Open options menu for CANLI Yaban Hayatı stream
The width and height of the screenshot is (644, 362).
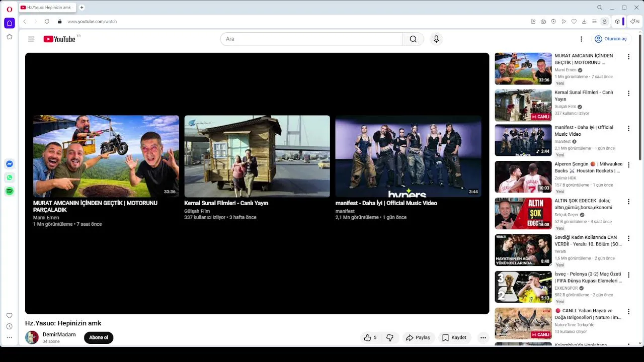pos(628,312)
